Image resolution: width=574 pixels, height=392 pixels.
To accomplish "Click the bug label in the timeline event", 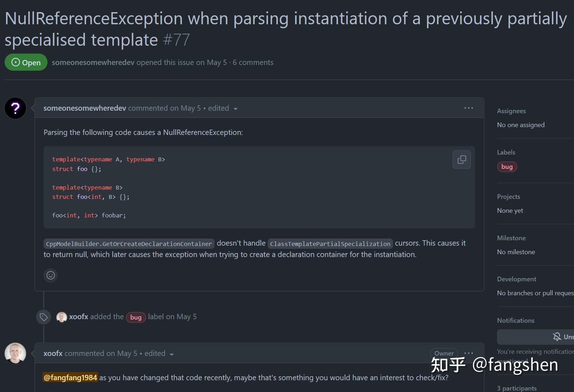I will pos(135,317).
